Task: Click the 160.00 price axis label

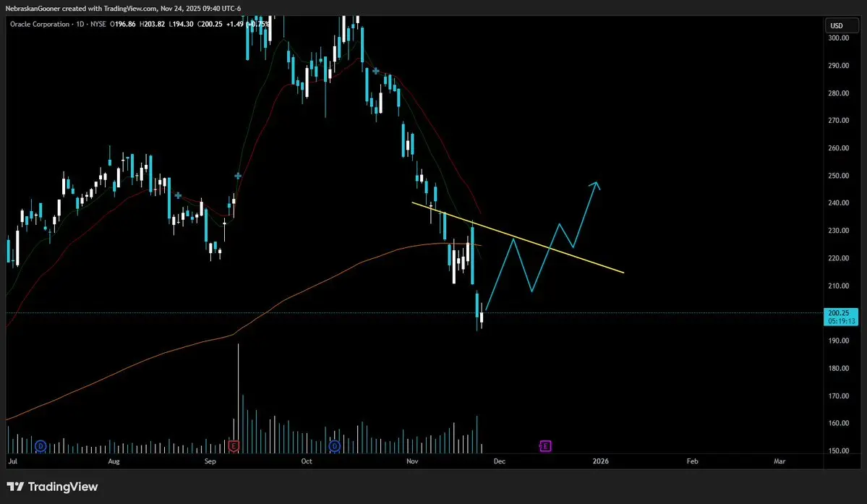Action: pyautogui.click(x=838, y=423)
